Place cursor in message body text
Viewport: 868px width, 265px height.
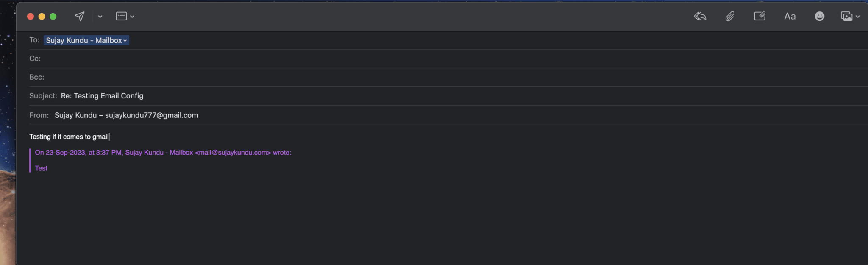coord(69,137)
